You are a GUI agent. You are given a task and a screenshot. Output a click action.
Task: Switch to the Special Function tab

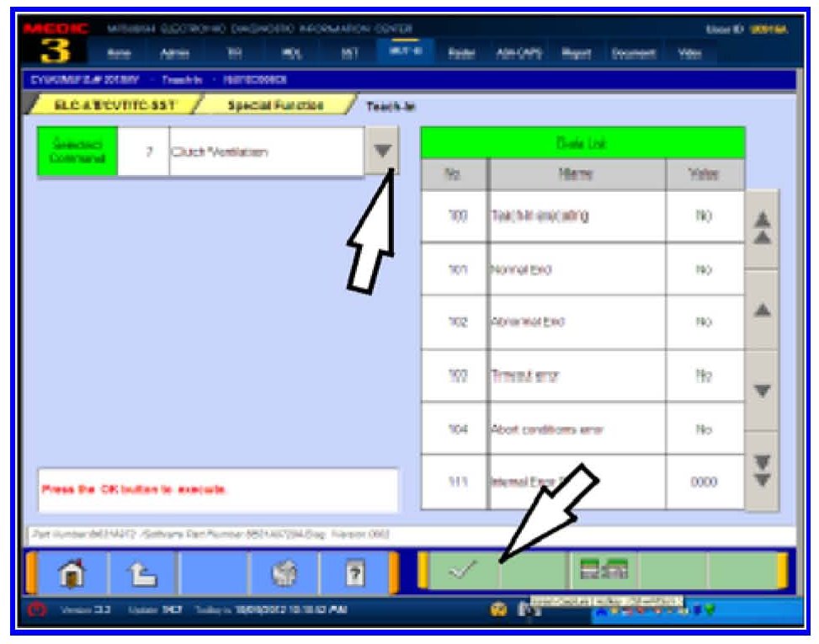275,105
